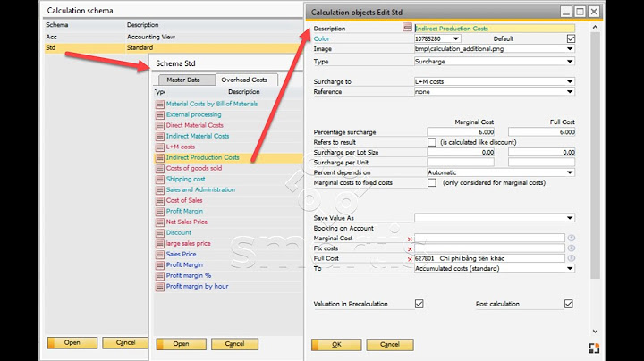Clear Fix costs account with red X
Screen dimensions: 644x361
(410, 249)
